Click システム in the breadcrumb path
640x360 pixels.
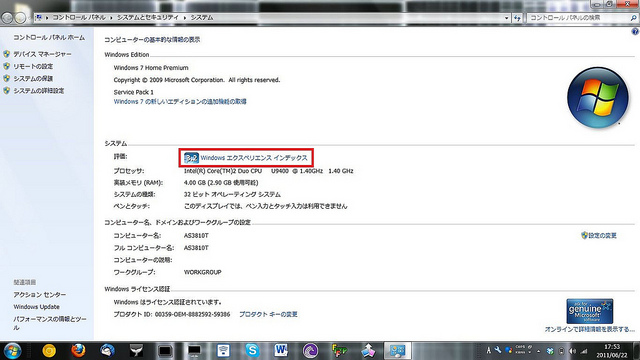pyautogui.click(x=202, y=18)
